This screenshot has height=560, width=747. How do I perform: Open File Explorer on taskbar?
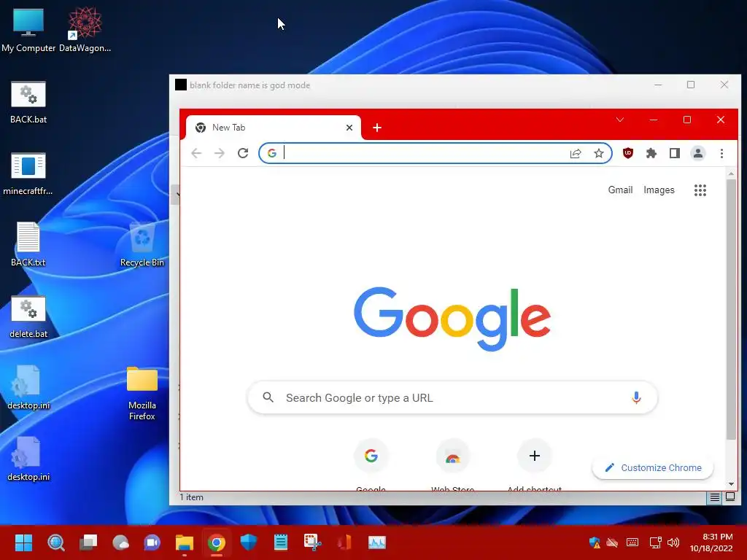tap(185, 542)
